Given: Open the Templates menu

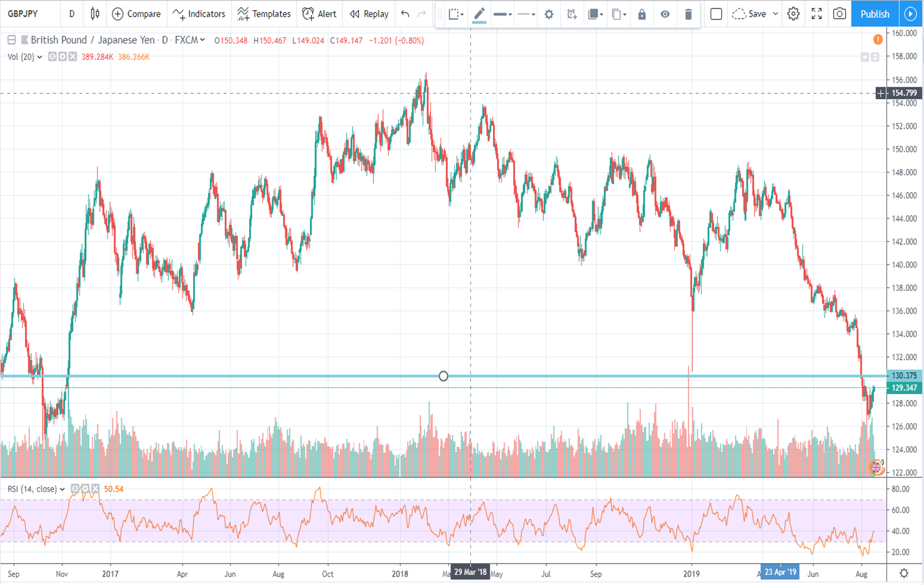Looking at the screenshot, I should [263, 14].
